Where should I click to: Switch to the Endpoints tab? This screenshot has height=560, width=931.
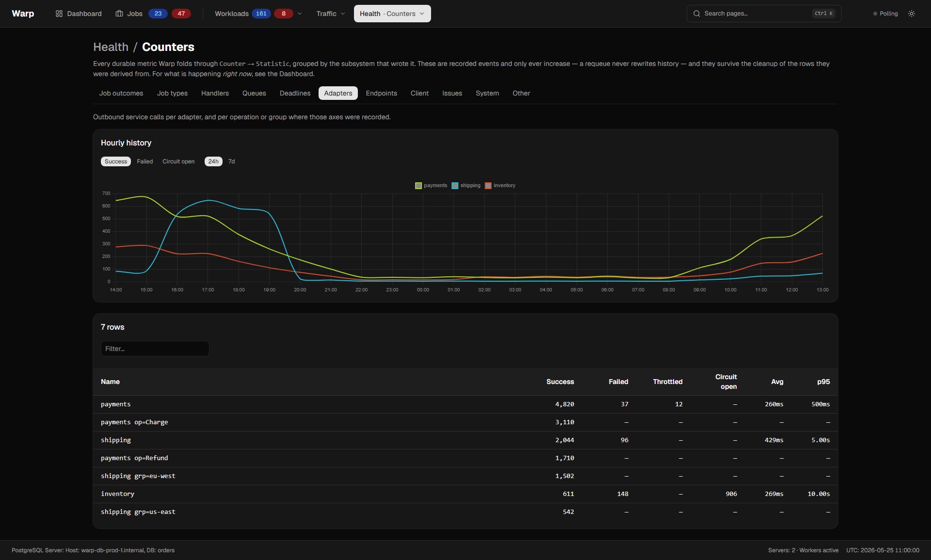click(x=381, y=93)
